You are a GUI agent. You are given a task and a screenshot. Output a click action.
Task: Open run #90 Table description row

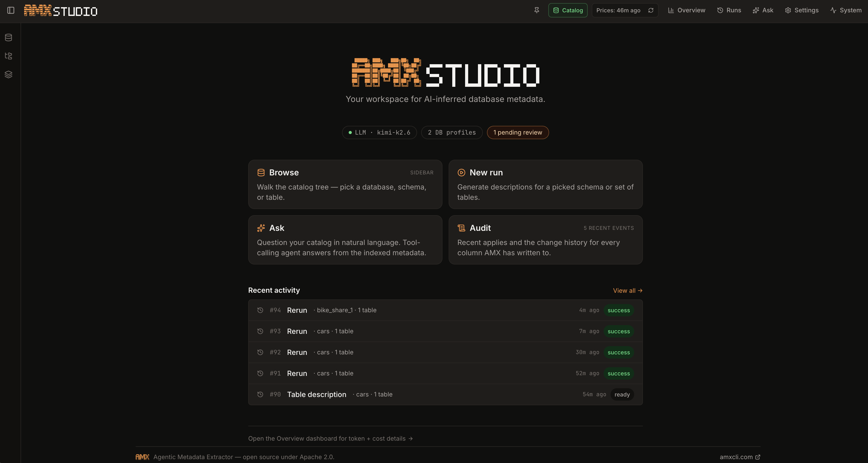[446, 394]
